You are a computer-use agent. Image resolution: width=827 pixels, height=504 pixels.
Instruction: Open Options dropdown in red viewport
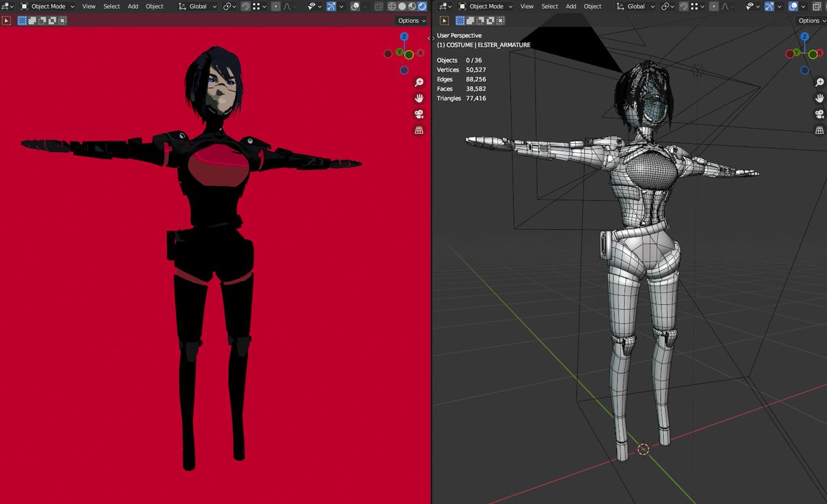[x=412, y=21]
